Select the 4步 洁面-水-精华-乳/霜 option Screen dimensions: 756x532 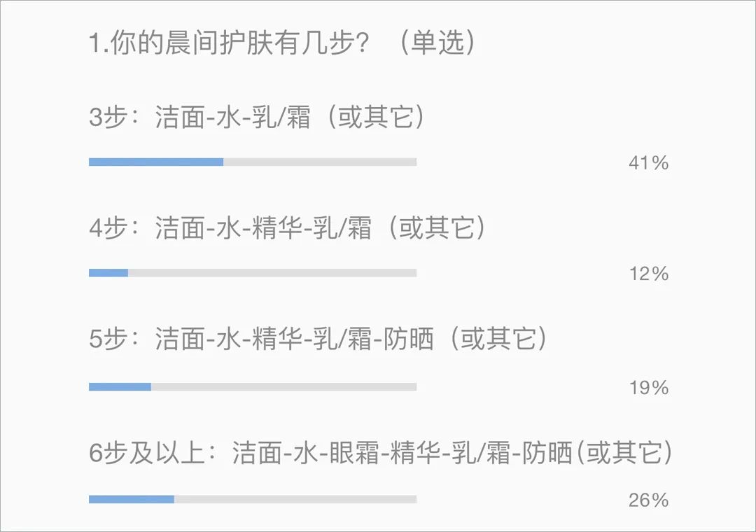(288, 227)
